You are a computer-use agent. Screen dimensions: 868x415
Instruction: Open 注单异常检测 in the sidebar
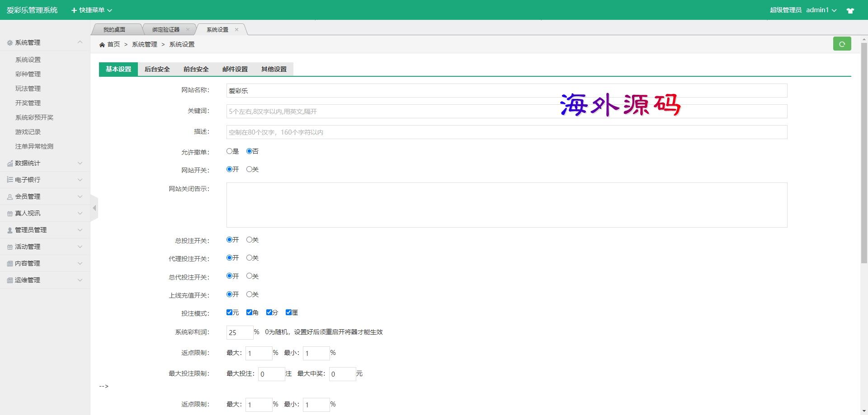[34, 146]
